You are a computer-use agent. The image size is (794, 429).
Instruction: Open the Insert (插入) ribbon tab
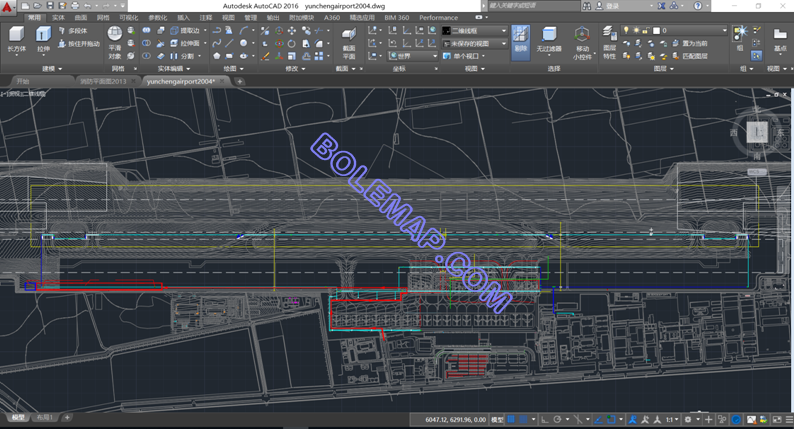click(183, 18)
